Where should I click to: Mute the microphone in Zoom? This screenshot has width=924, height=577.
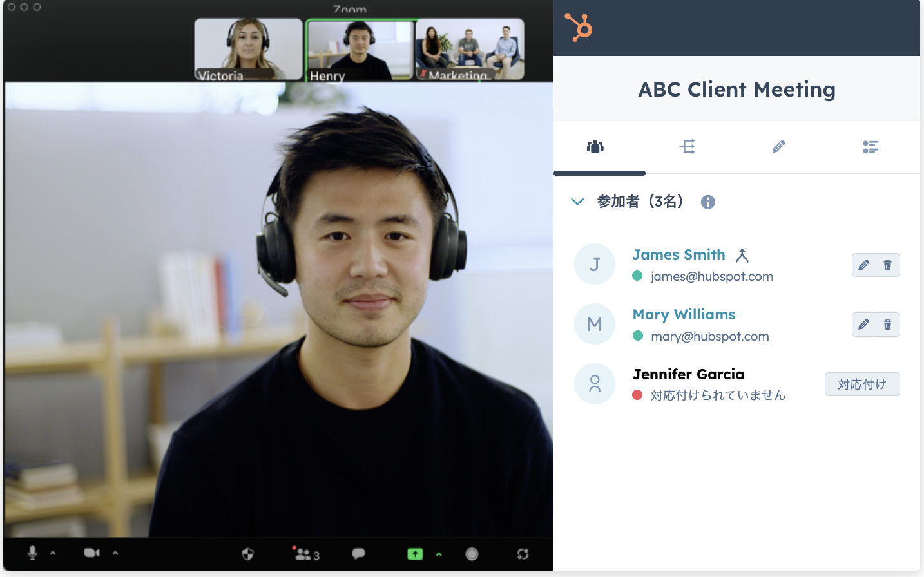pos(32,553)
